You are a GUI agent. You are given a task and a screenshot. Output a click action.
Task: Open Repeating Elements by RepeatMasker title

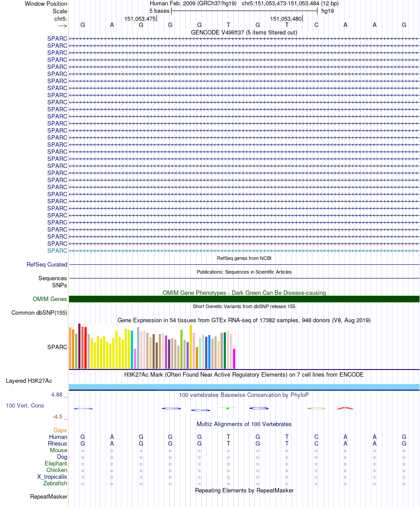244,491
